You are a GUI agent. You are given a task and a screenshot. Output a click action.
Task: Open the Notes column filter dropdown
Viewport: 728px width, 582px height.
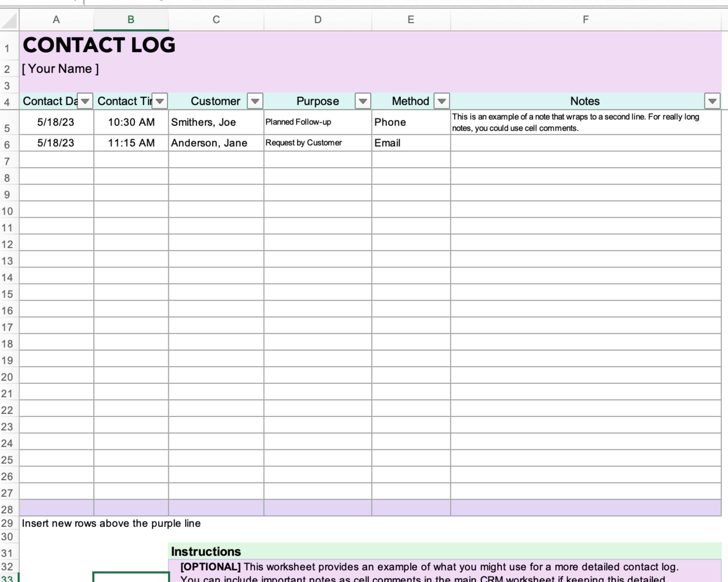[712, 101]
